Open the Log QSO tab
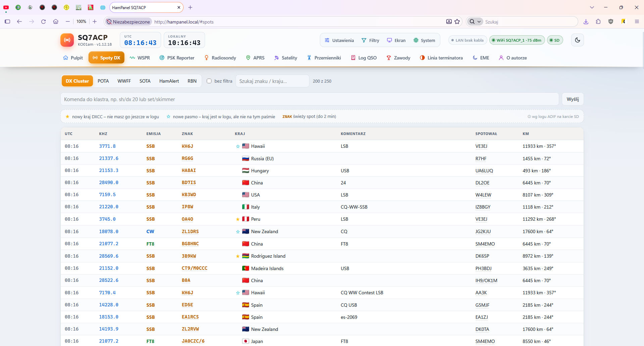The width and height of the screenshot is (644, 346). (x=364, y=58)
